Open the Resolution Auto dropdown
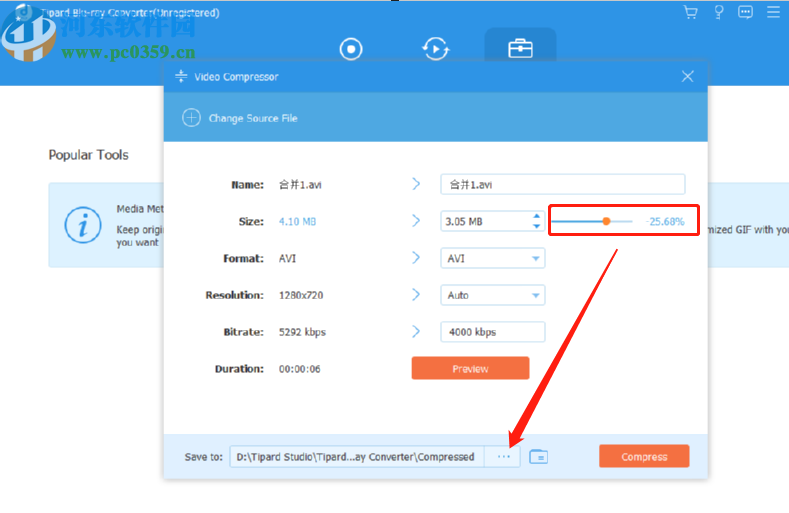 point(493,295)
